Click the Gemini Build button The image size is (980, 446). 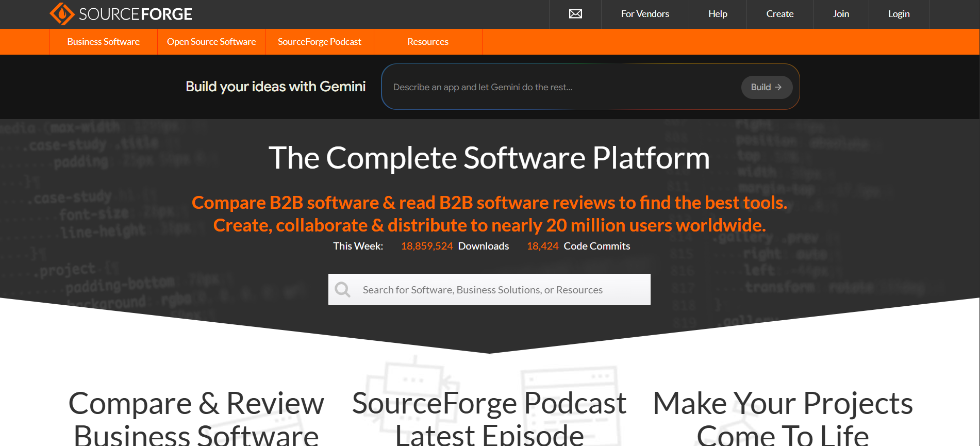coord(767,87)
